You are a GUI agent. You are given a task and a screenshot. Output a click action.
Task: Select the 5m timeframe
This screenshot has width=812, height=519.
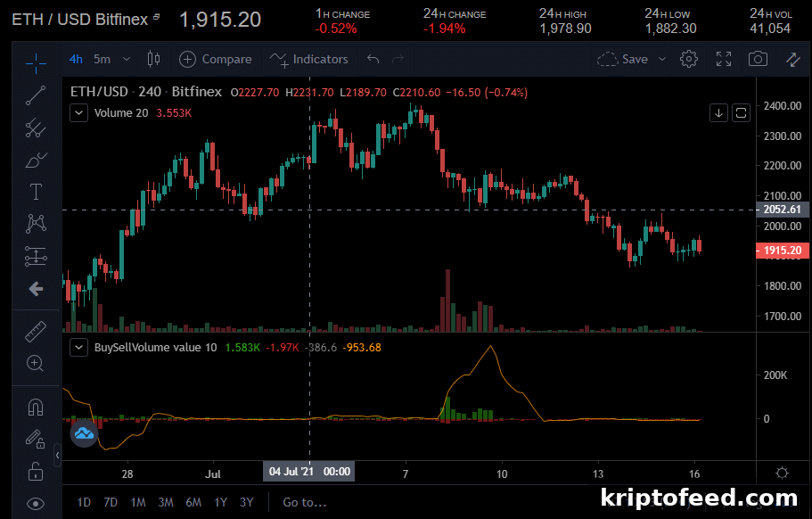click(x=102, y=59)
